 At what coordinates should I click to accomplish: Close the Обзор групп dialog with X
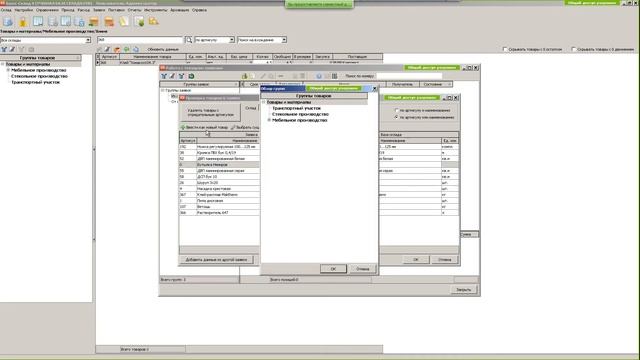click(374, 89)
